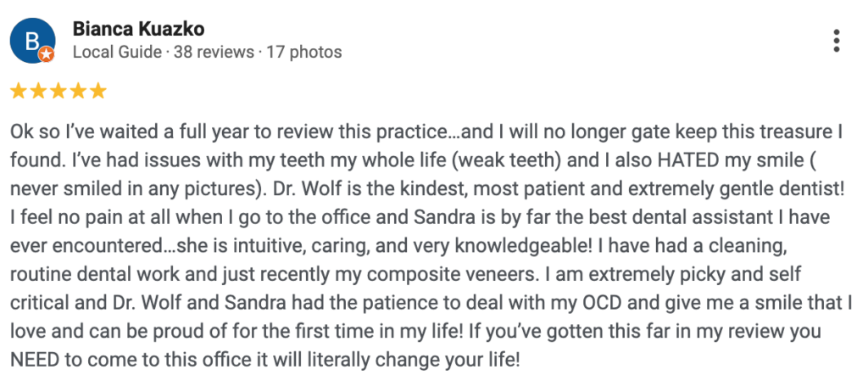Click the fifth yellow rating star
868x392 pixels.
97,91
